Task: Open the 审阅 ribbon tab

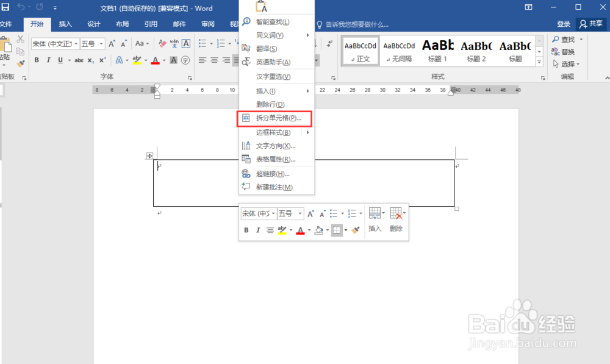Action: [x=208, y=24]
